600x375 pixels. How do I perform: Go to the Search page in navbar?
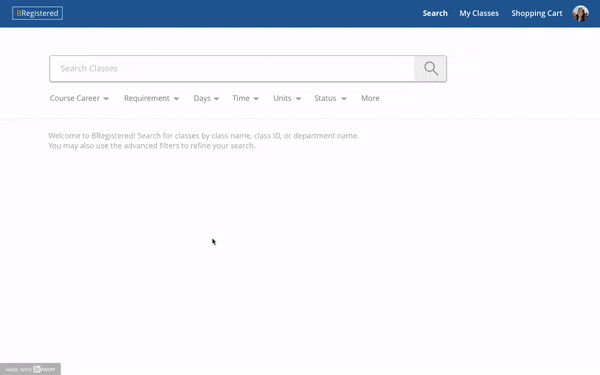tap(435, 13)
